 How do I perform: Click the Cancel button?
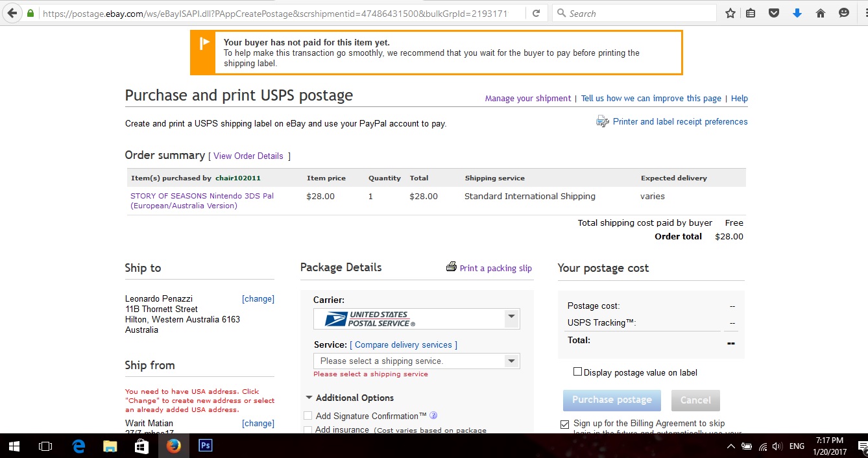[x=695, y=400]
